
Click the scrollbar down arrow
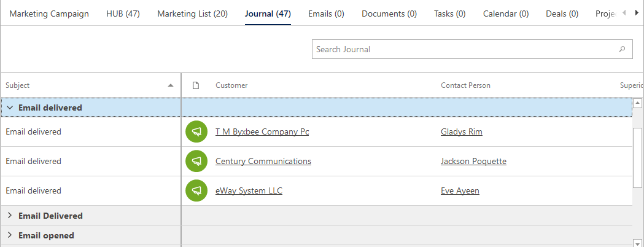(x=637, y=243)
